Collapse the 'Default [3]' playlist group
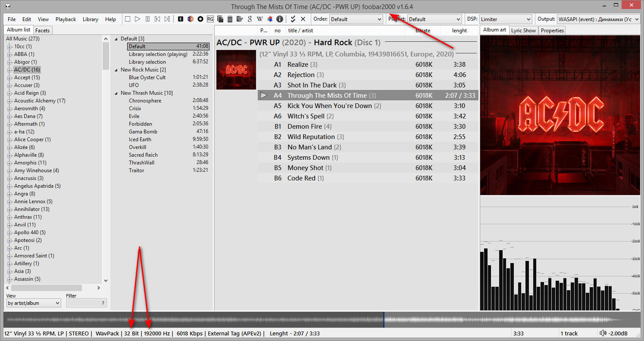Viewport: 644px width, 341px height. 116,39
